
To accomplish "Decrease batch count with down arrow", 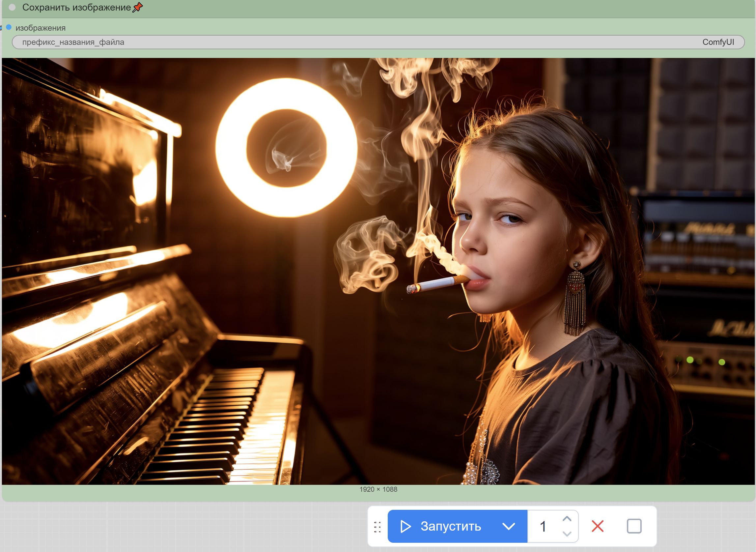I will pos(567,534).
